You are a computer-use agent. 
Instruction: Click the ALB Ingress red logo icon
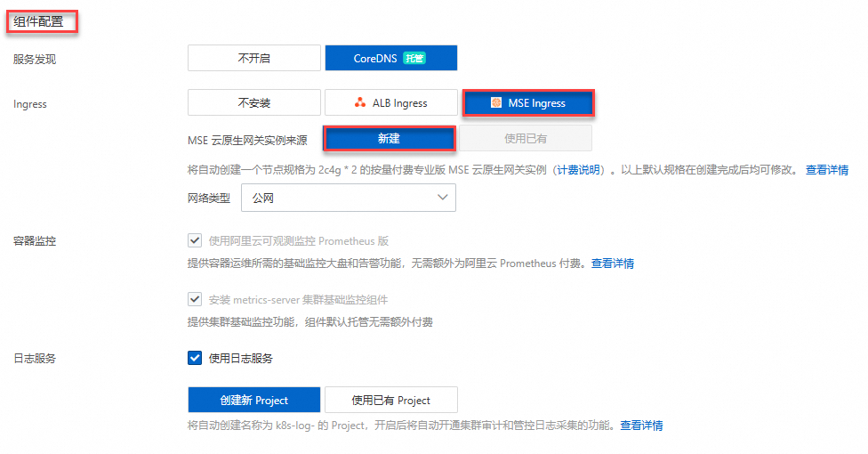[x=360, y=102]
